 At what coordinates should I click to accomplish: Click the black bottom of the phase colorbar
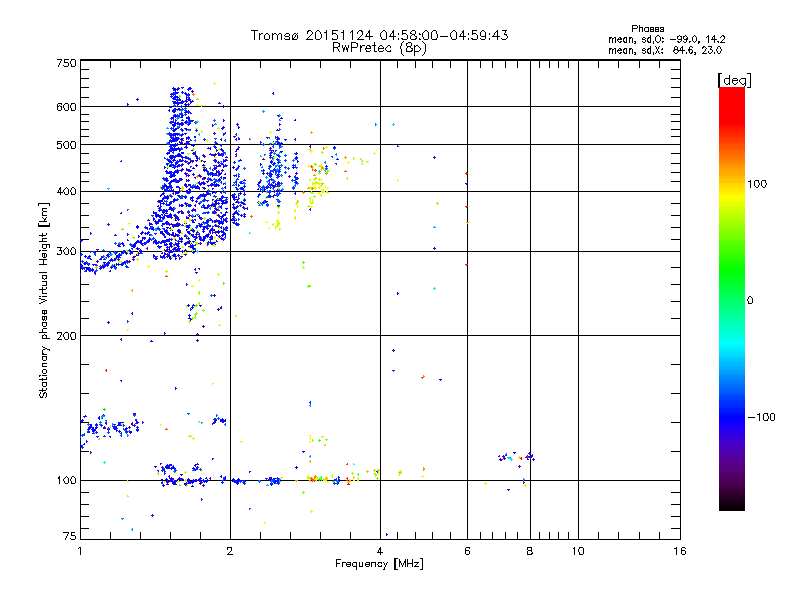732,503
